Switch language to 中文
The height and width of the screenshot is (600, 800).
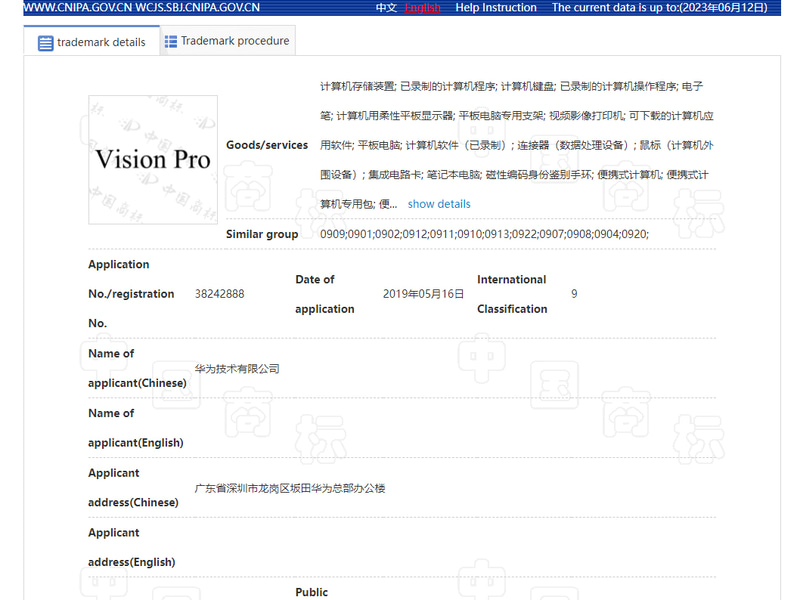tap(386, 8)
